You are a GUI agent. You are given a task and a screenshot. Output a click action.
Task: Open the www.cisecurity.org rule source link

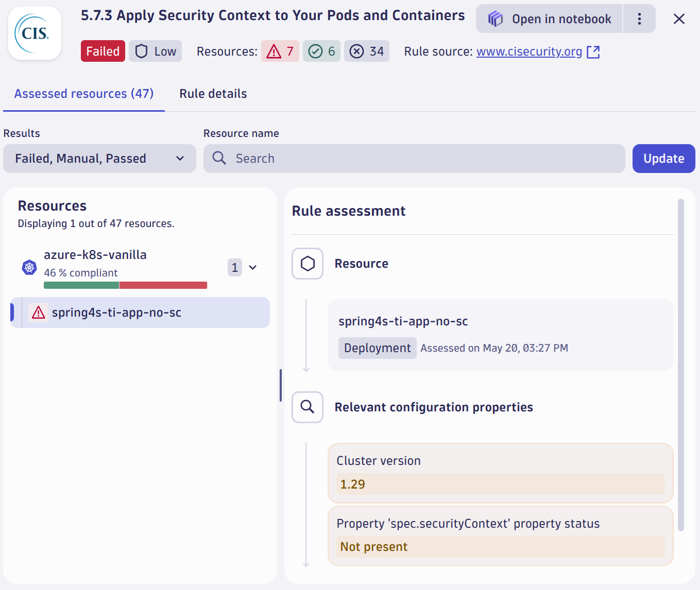click(529, 51)
